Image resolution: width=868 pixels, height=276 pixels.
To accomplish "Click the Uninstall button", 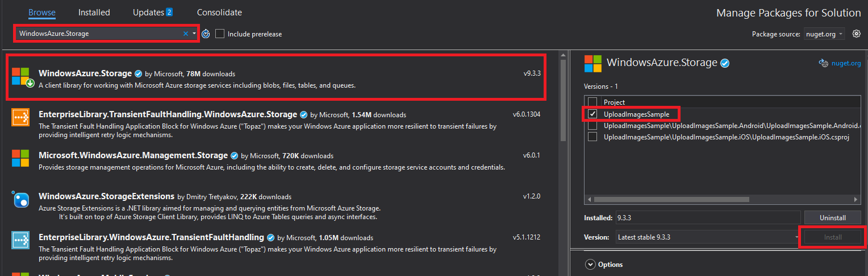I will [832, 218].
